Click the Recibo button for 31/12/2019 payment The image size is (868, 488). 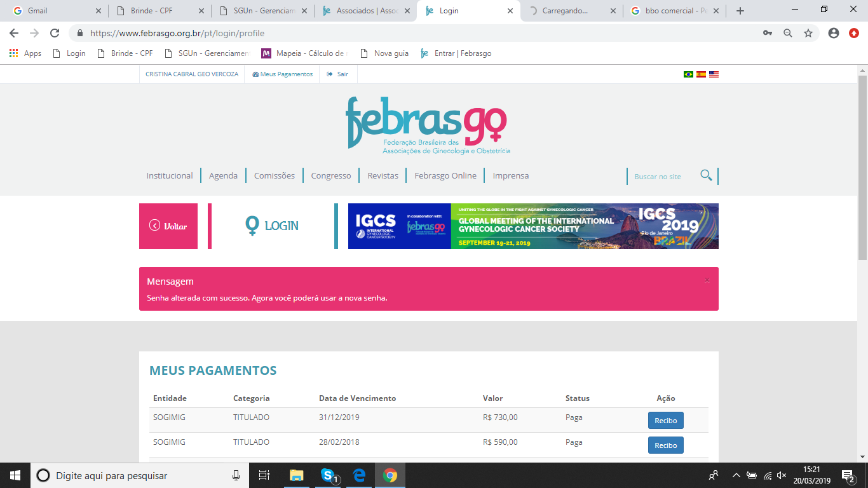coord(665,421)
